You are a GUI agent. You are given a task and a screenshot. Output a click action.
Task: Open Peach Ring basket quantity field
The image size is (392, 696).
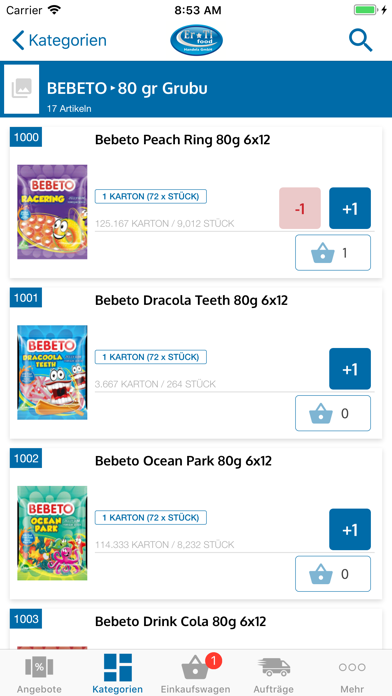333,253
